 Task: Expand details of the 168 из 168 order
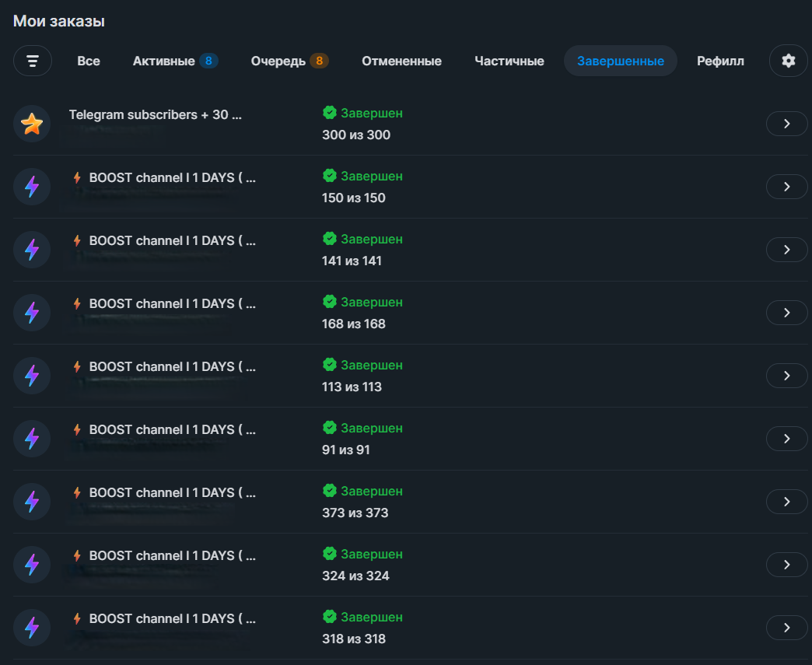[x=786, y=313]
